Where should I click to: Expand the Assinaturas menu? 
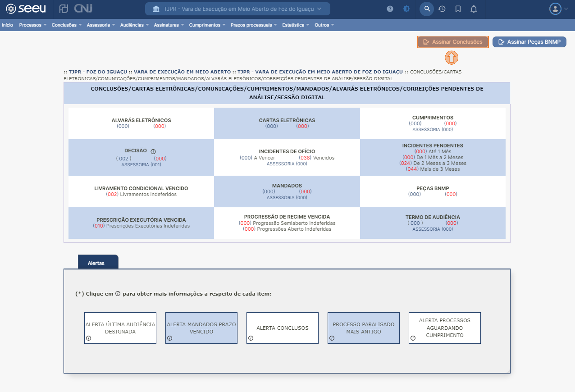169,25
